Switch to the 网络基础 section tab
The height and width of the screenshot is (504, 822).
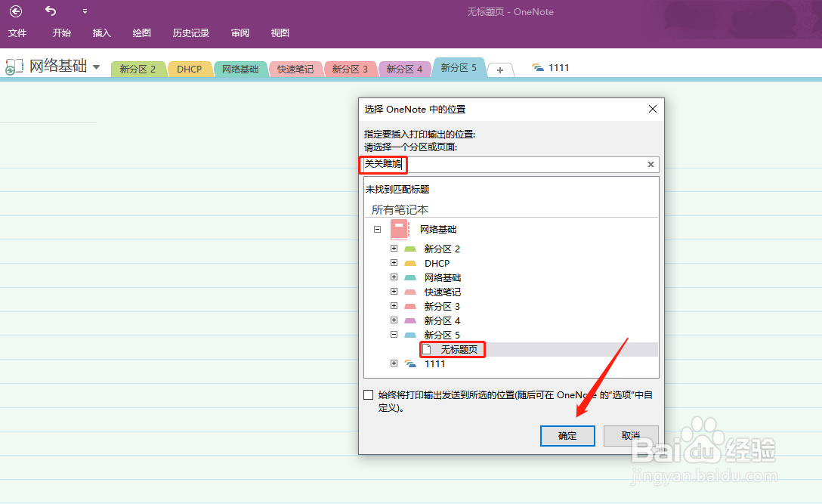point(240,69)
